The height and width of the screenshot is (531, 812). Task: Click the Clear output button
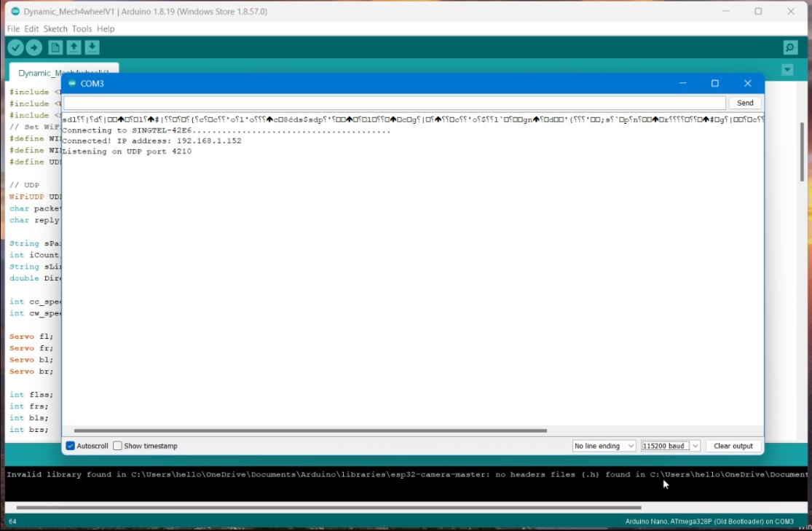click(733, 446)
